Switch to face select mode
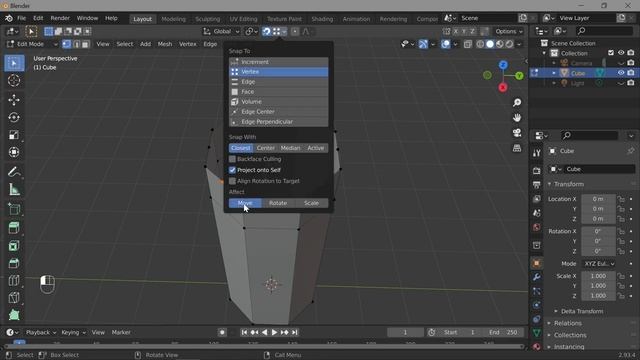 tap(85, 44)
